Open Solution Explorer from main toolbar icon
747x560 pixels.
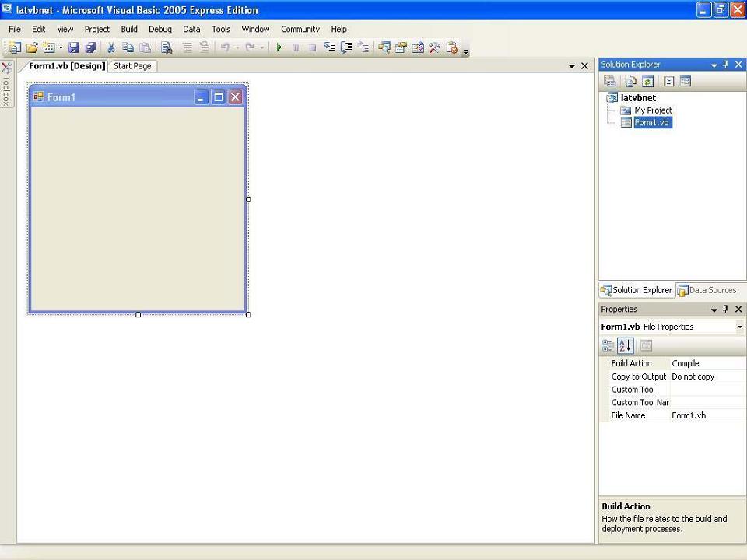(384, 47)
